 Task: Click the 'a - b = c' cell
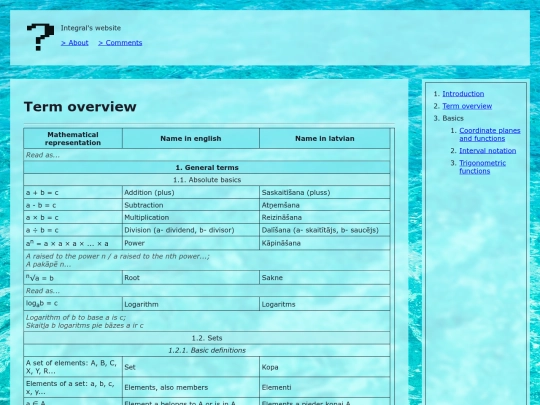click(73, 205)
